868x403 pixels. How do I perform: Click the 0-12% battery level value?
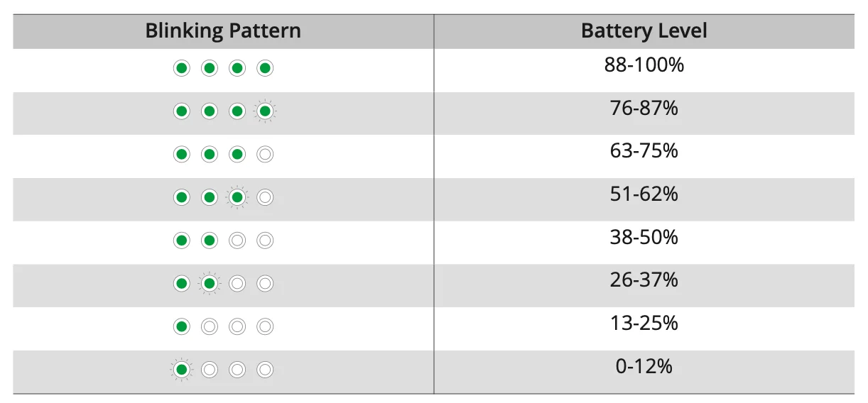click(x=644, y=366)
